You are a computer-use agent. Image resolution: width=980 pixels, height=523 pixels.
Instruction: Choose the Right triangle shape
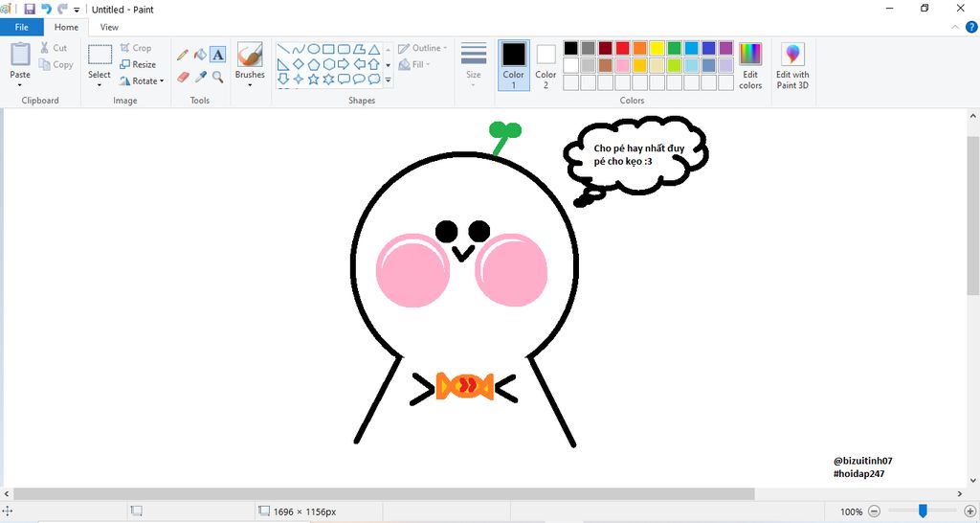tap(283, 64)
